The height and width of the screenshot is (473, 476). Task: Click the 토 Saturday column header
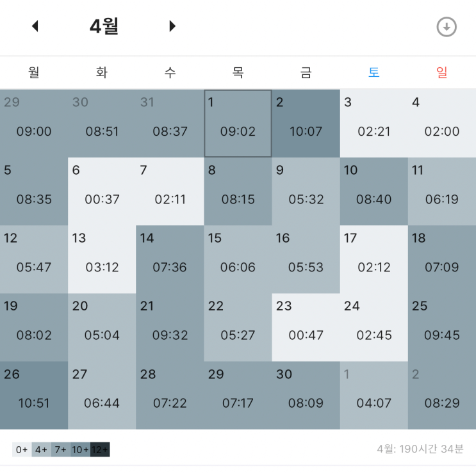pyautogui.click(x=374, y=72)
